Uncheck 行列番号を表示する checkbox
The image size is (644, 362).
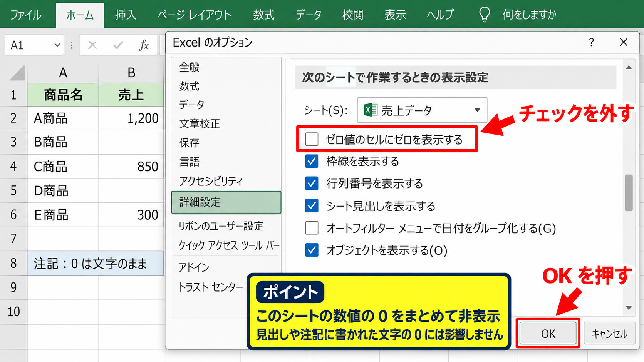coord(312,184)
